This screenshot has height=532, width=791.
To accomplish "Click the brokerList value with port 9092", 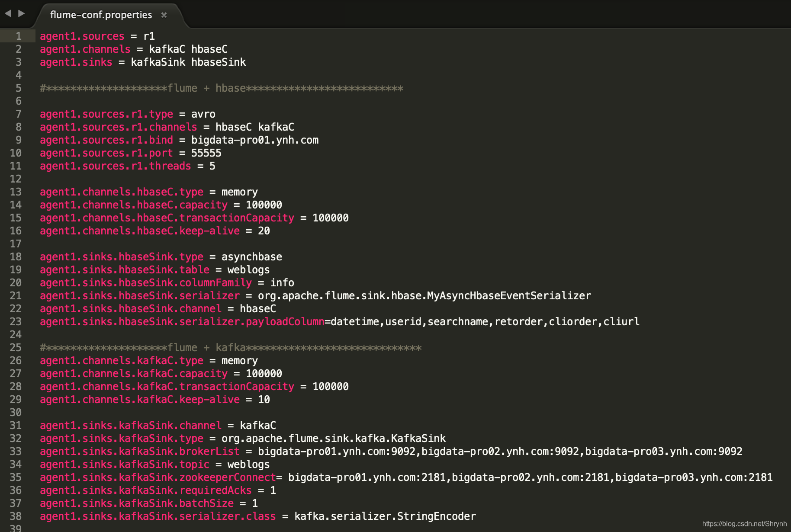I will [x=500, y=451].
